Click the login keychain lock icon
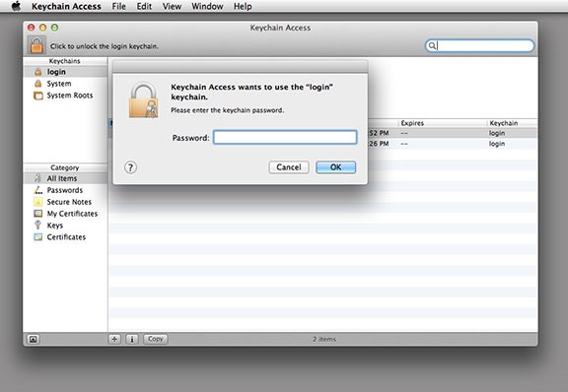 (38, 72)
